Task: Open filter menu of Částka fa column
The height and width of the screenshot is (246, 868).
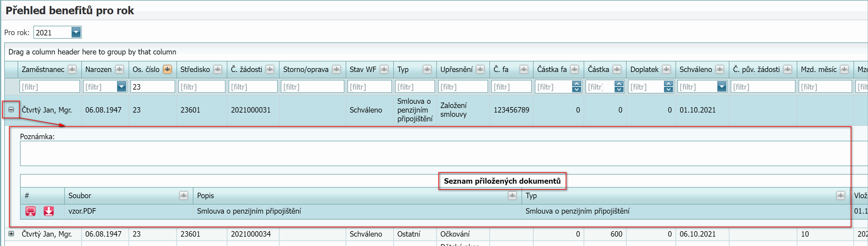Action: [x=575, y=69]
